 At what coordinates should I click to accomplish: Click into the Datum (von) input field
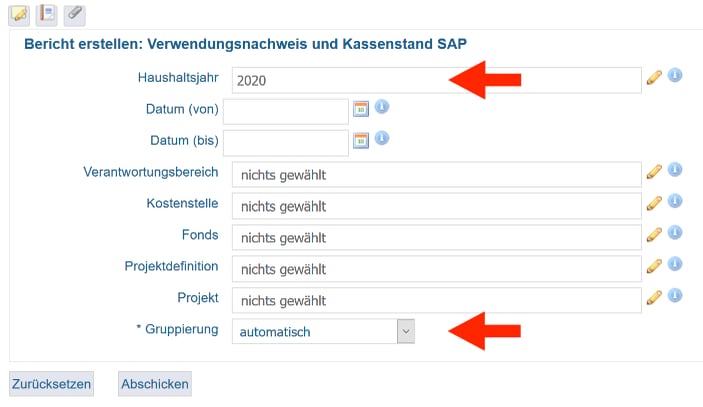click(x=286, y=110)
